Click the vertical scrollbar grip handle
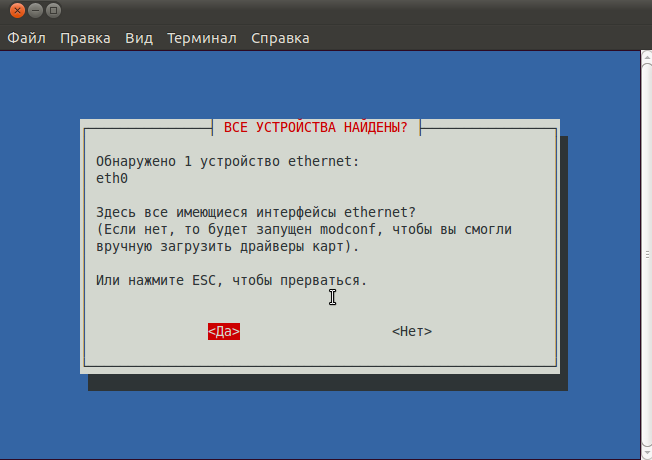This screenshot has height=460, width=652. [648, 255]
